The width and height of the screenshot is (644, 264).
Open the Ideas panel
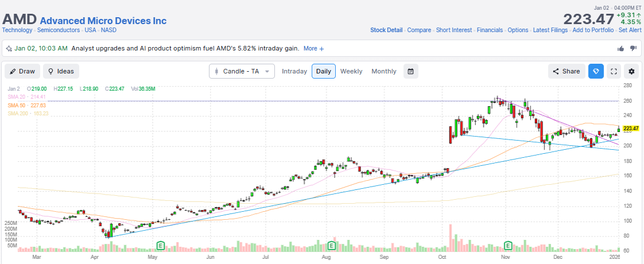pos(61,71)
